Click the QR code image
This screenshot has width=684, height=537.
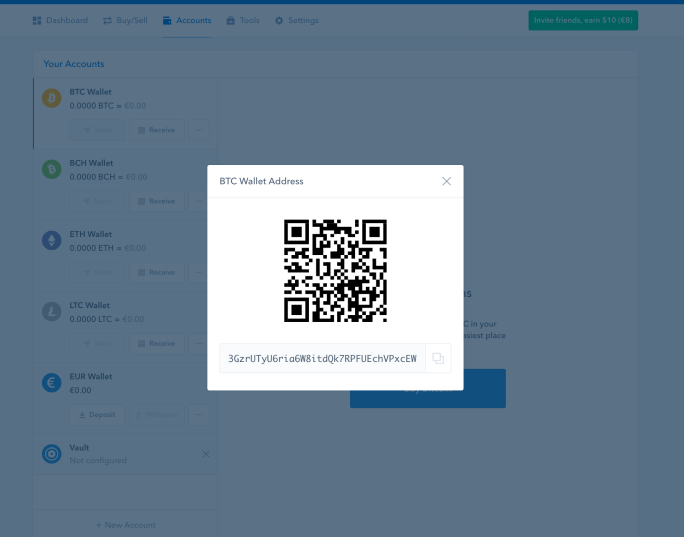(x=335, y=270)
